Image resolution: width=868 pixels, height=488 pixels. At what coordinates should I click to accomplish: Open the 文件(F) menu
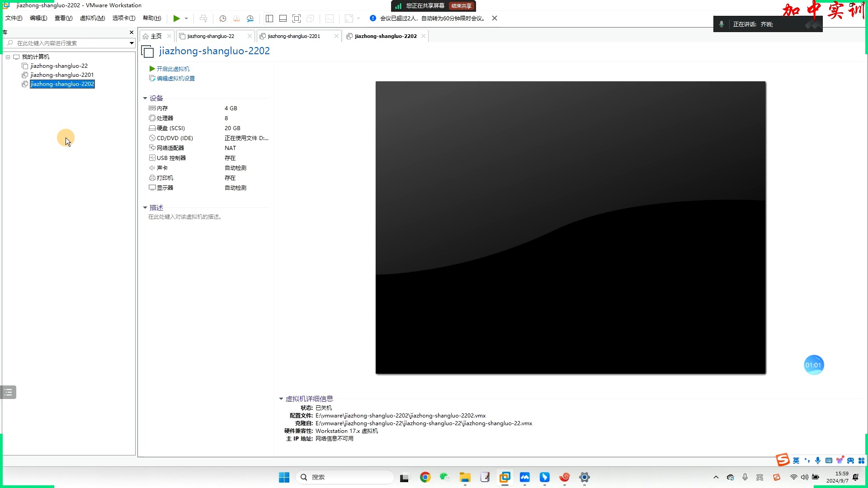click(14, 18)
